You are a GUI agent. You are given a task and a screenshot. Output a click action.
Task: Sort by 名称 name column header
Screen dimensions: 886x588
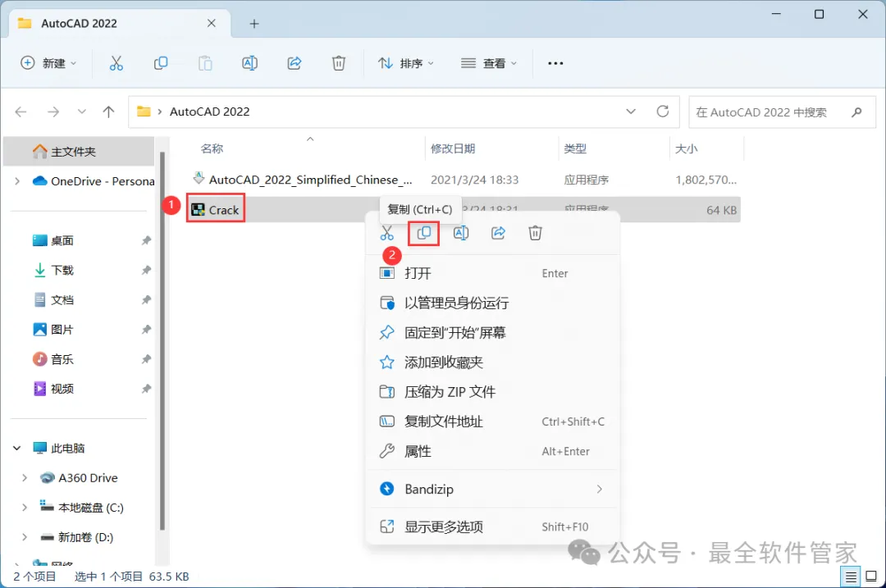coord(212,148)
